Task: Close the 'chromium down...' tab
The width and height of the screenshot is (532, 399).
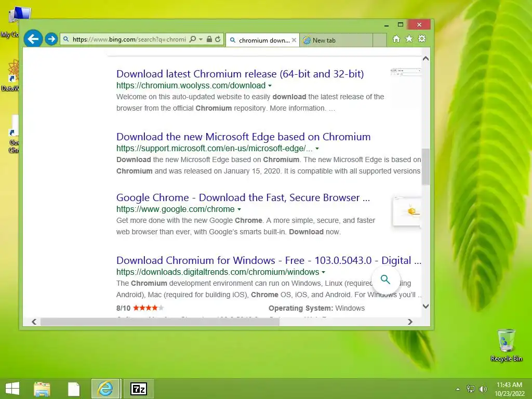Action: tap(294, 40)
